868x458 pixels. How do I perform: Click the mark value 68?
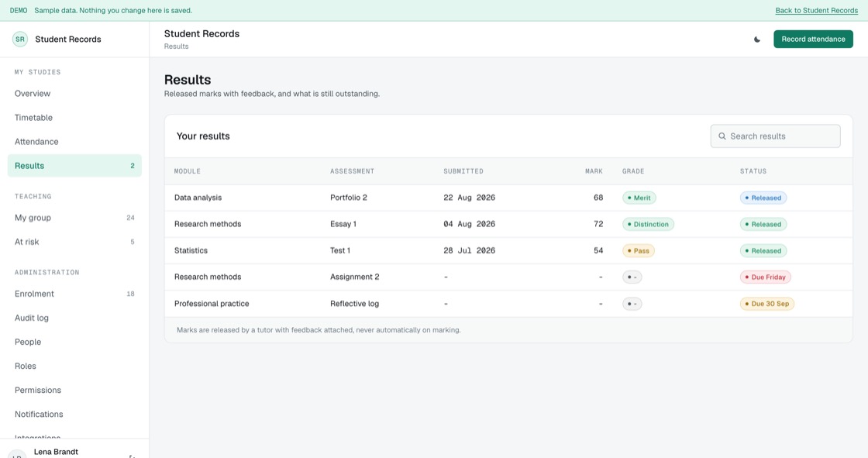(598, 198)
